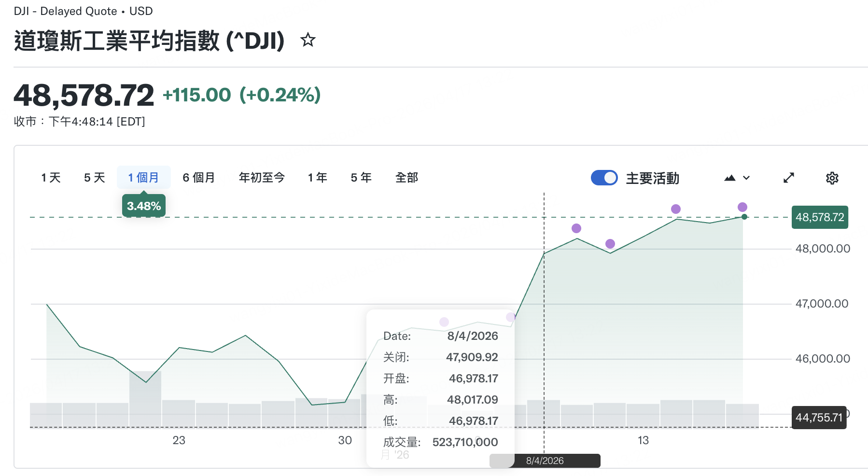Select the 1 個月 range tab
This screenshot has width=868, height=476.
click(x=143, y=178)
